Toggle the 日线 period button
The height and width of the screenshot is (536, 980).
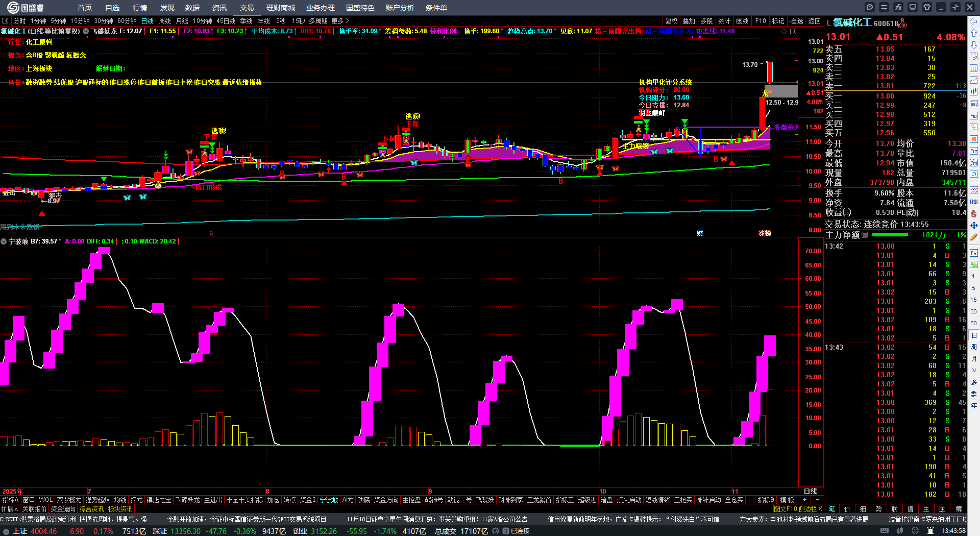click(x=148, y=21)
